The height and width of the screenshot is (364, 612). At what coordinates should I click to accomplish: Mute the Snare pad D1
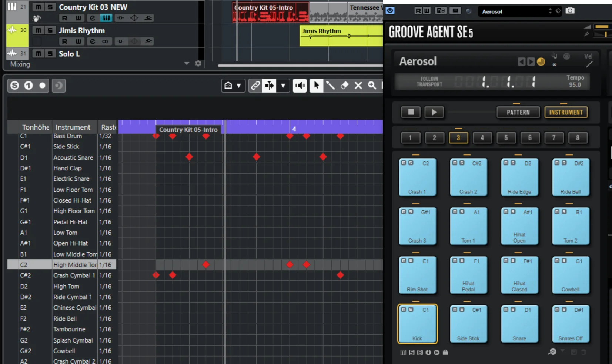pyautogui.click(x=506, y=310)
